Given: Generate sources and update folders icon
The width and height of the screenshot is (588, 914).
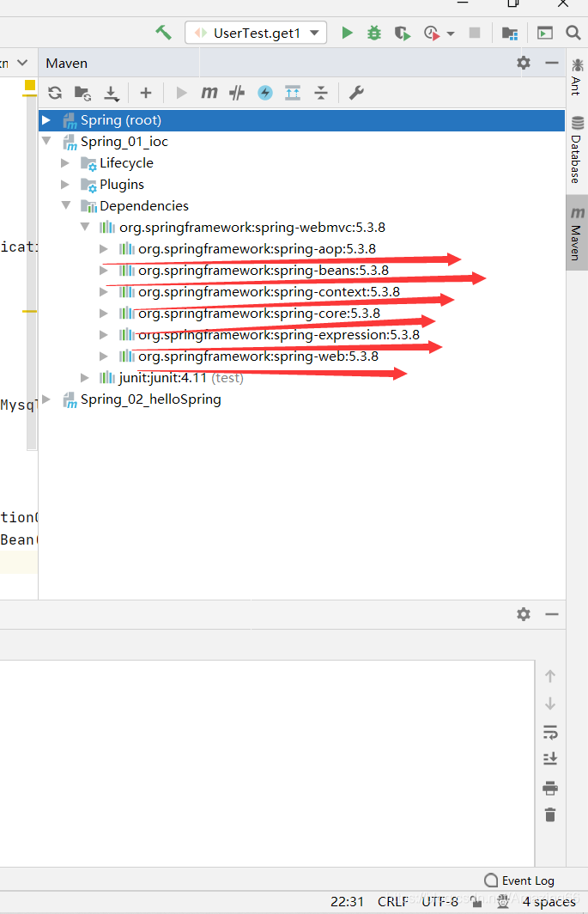Looking at the screenshot, I should tap(82, 93).
